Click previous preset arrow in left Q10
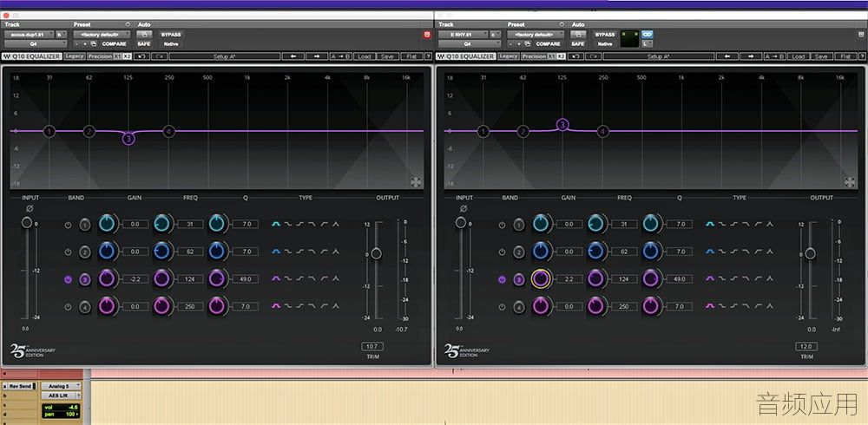868x425 pixels. coord(293,56)
